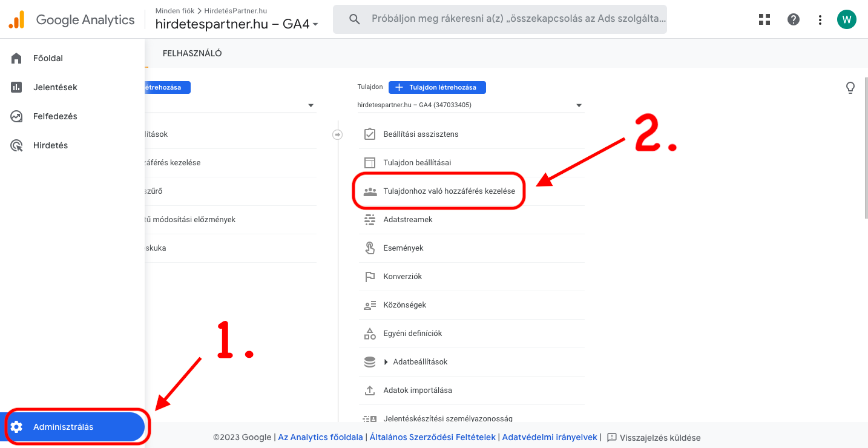Switch to the FELHASZNÁLÓ tab
The height and width of the screenshot is (448, 868).
coord(191,53)
